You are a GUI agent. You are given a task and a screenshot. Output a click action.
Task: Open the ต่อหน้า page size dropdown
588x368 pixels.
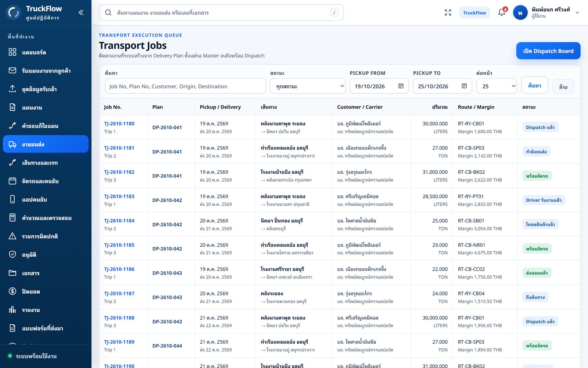(x=496, y=86)
